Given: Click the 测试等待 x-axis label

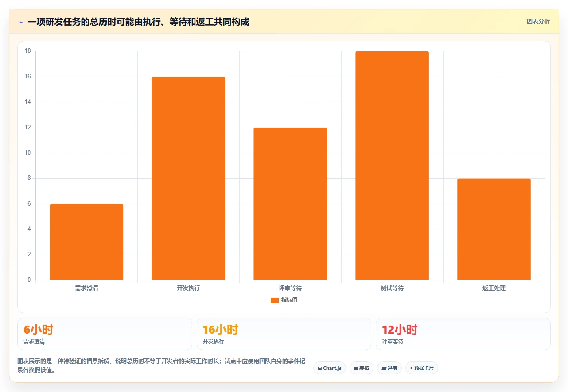Looking at the screenshot, I should click(392, 288).
